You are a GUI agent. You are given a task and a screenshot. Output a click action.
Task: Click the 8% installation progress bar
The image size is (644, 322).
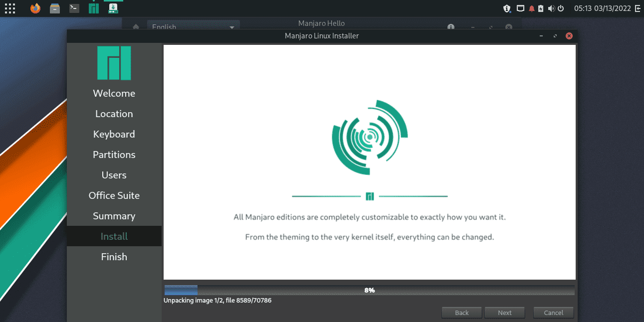[x=370, y=290]
